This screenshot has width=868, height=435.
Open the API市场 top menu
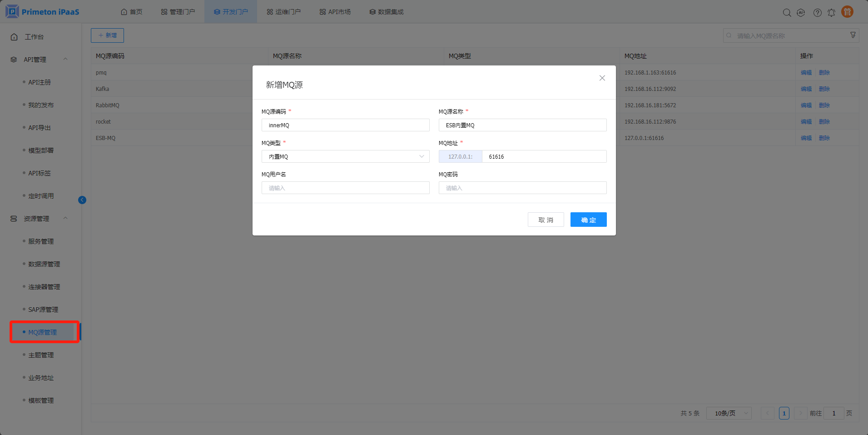(335, 12)
